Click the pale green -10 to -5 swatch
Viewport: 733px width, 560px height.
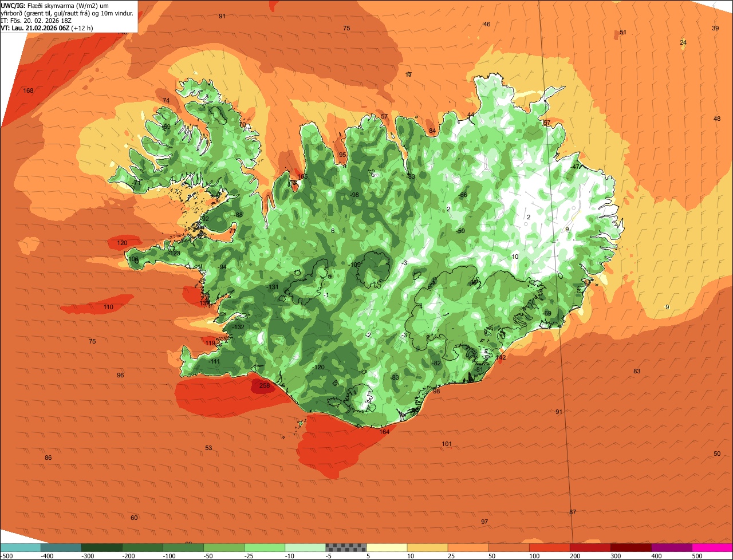point(305,547)
